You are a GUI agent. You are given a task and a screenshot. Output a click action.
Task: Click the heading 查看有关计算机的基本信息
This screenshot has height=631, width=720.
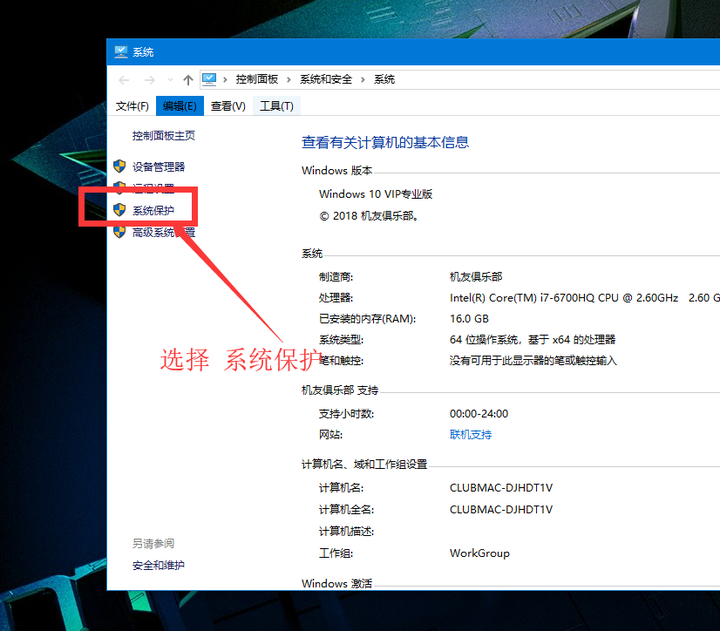tap(385, 142)
